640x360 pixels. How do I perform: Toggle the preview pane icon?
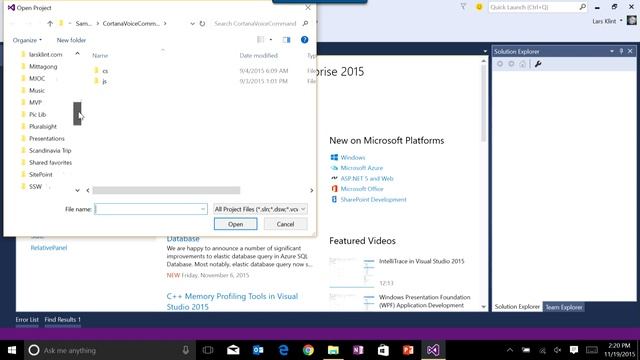click(x=287, y=40)
